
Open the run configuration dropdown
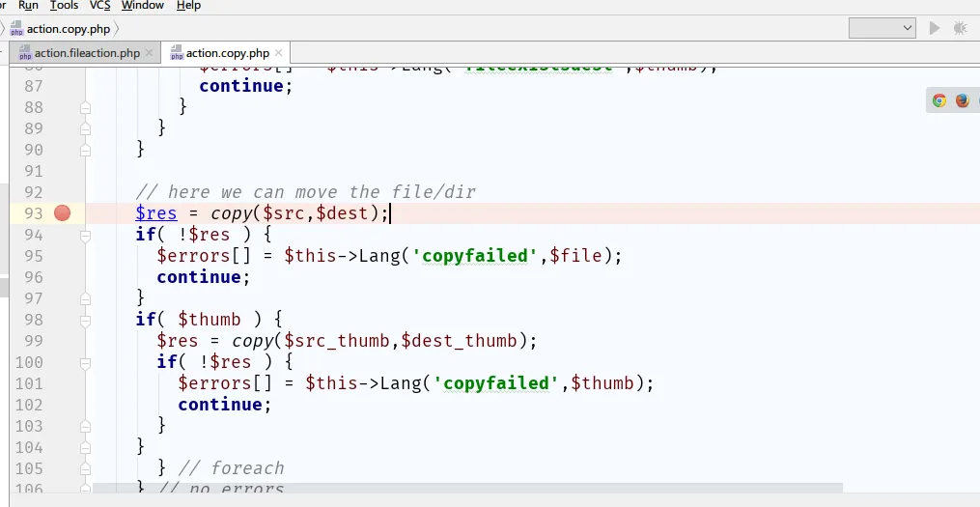pyautogui.click(x=882, y=28)
